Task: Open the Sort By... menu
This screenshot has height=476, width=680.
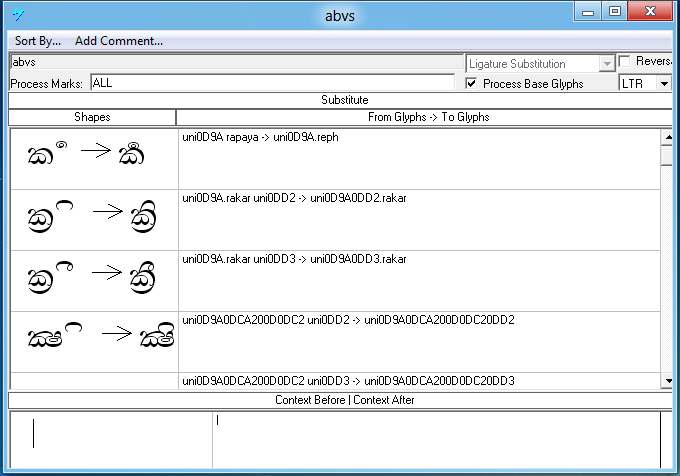Action: coord(38,41)
